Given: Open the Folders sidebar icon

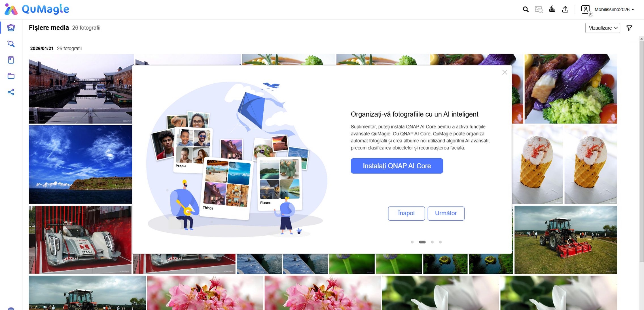Looking at the screenshot, I should pyautogui.click(x=11, y=76).
